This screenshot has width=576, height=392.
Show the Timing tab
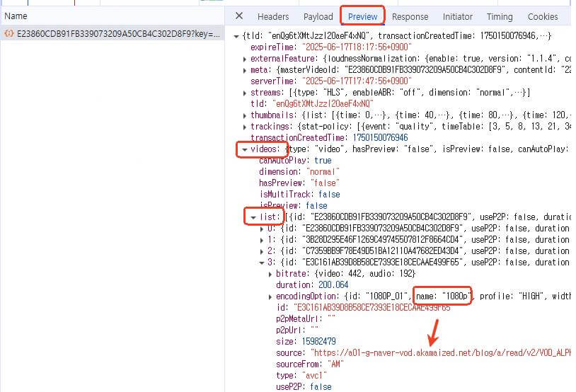[500, 16]
